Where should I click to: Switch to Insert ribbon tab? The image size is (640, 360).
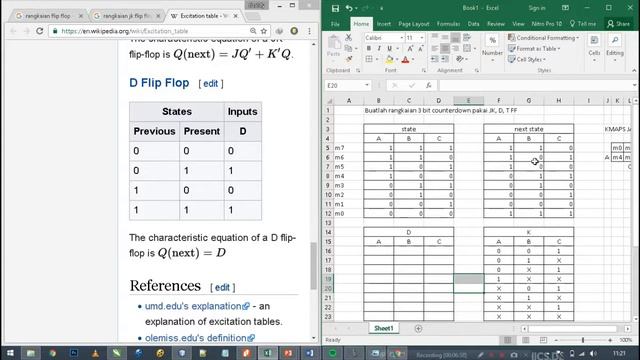point(384,24)
